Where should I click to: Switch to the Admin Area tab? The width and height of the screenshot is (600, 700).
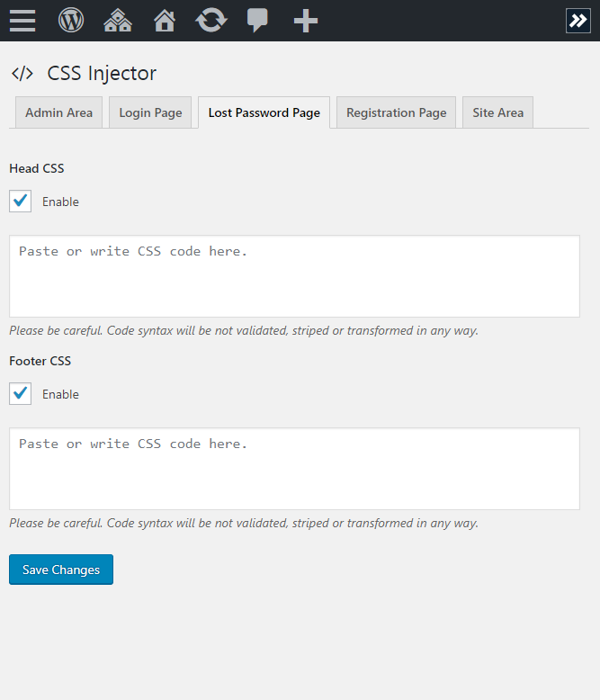(59, 112)
